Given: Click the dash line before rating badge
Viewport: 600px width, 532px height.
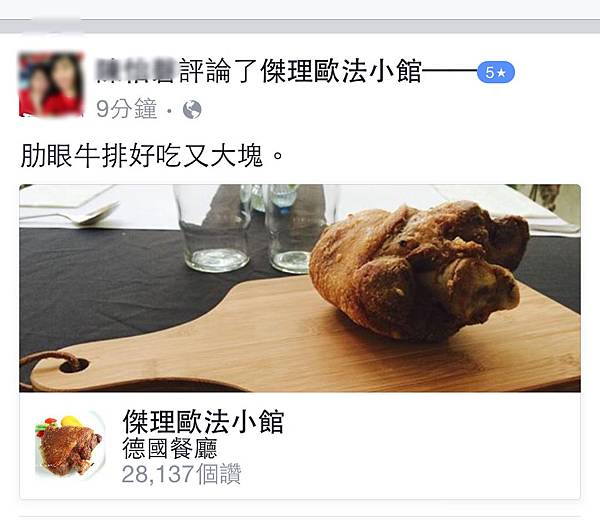Looking at the screenshot, I should pos(449,71).
